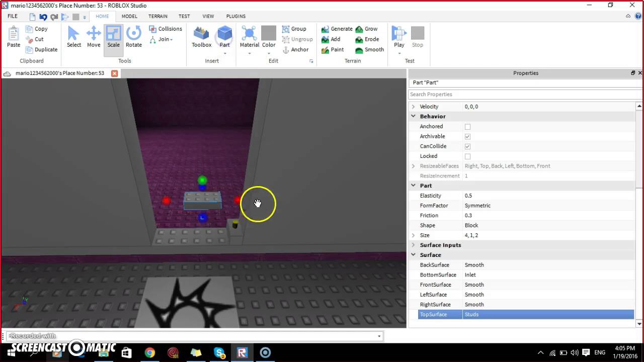
Task: Select the Paint terrain tool
Action: 333,50
